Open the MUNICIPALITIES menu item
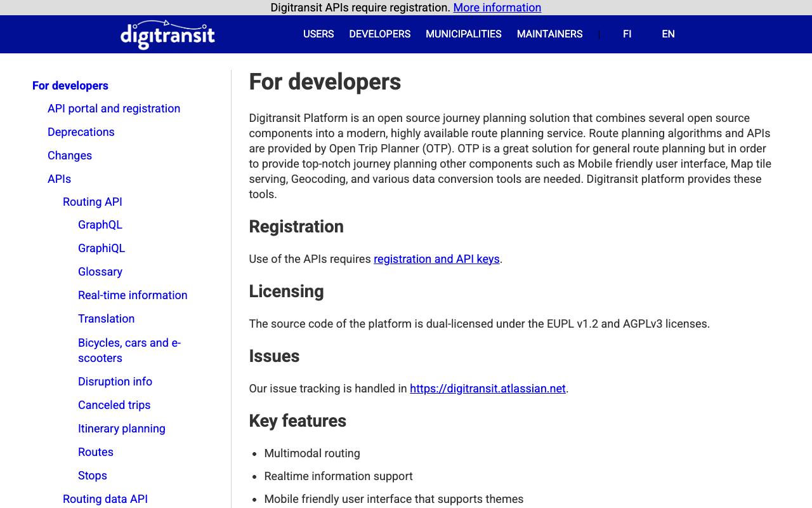This screenshot has width=812, height=508. tap(464, 34)
